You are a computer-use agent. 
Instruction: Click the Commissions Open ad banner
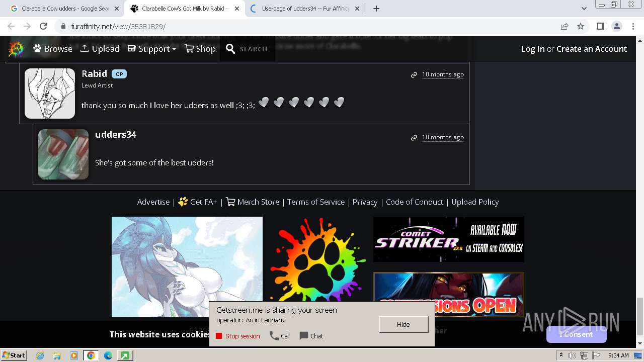449,294
